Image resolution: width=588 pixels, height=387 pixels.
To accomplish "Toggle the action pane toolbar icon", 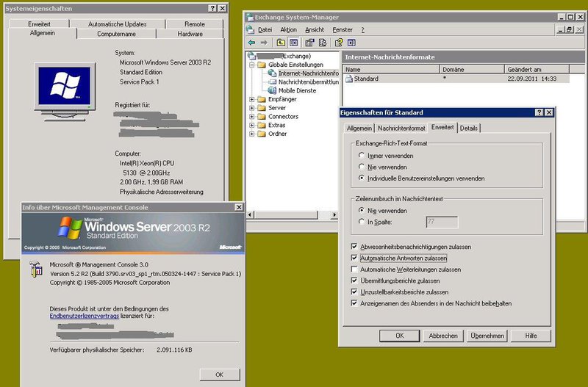I will [x=351, y=43].
